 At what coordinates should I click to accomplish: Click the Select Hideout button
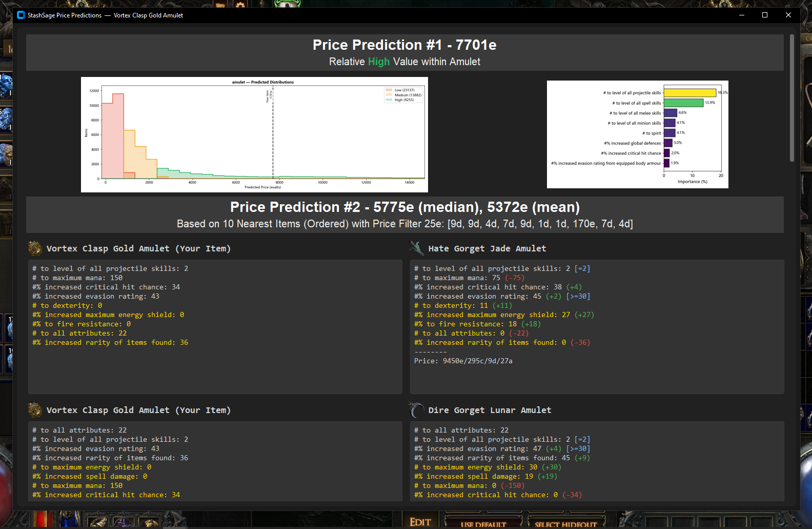pyautogui.click(x=565, y=524)
